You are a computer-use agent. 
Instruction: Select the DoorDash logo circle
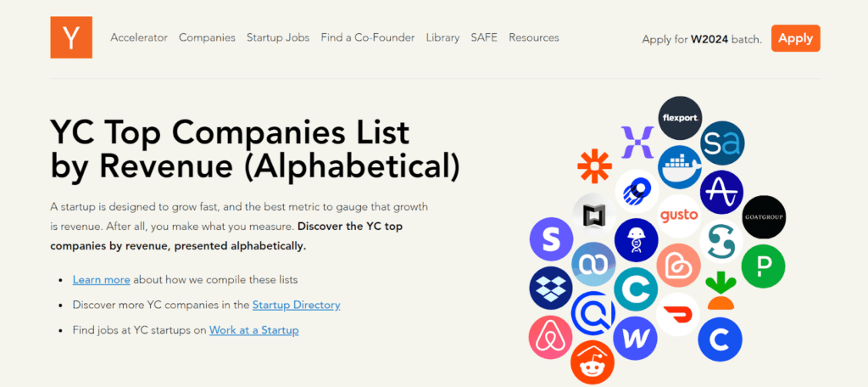point(677,314)
